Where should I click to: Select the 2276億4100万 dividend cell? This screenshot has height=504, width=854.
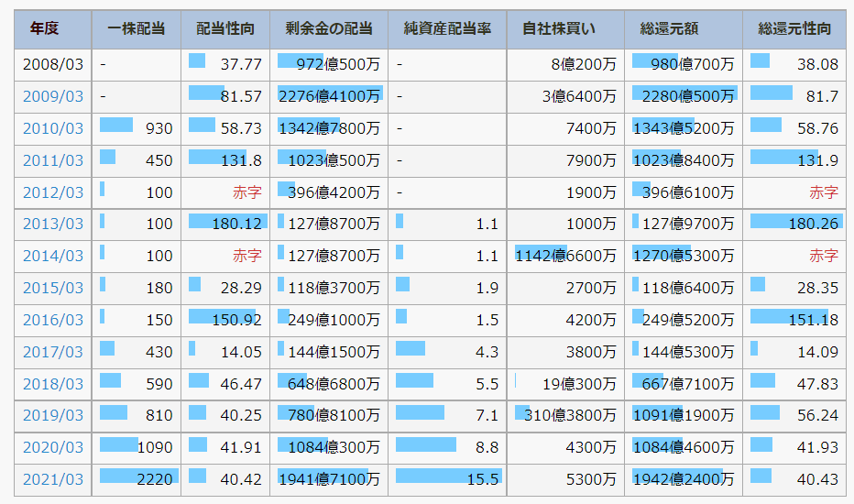tap(329, 96)
